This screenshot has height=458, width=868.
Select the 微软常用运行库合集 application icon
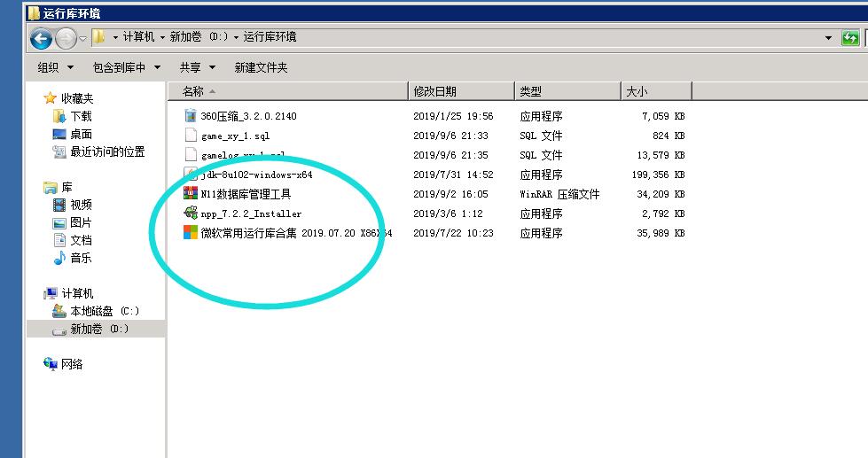[x=190, y=233]
